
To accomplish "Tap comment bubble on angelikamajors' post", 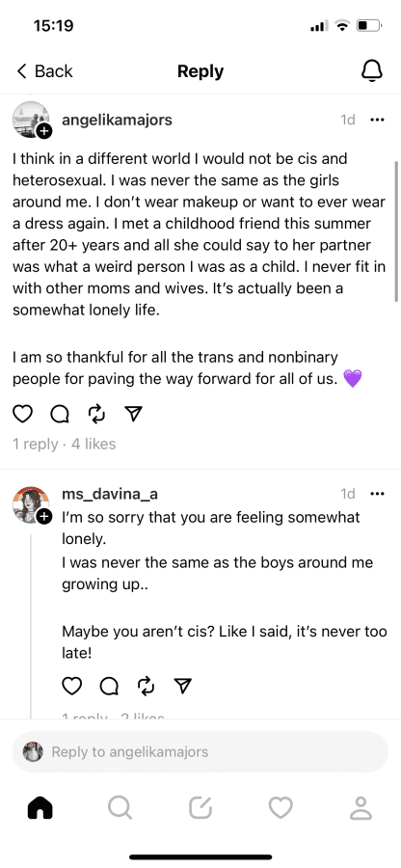I will coord(59,414).
